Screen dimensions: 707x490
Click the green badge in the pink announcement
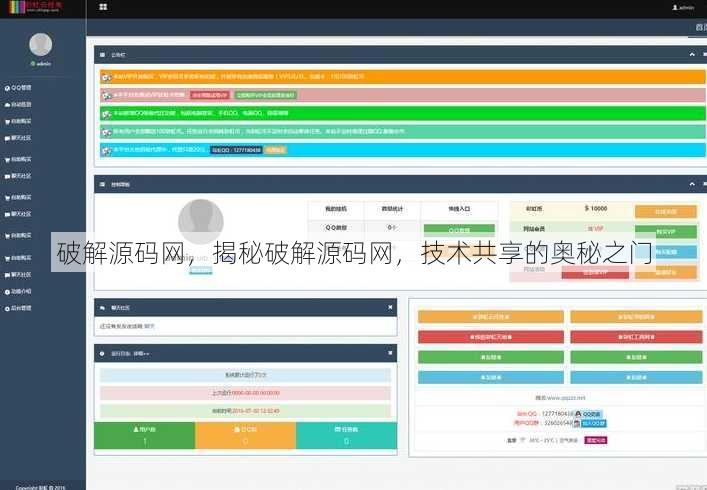tap(265, 95)
